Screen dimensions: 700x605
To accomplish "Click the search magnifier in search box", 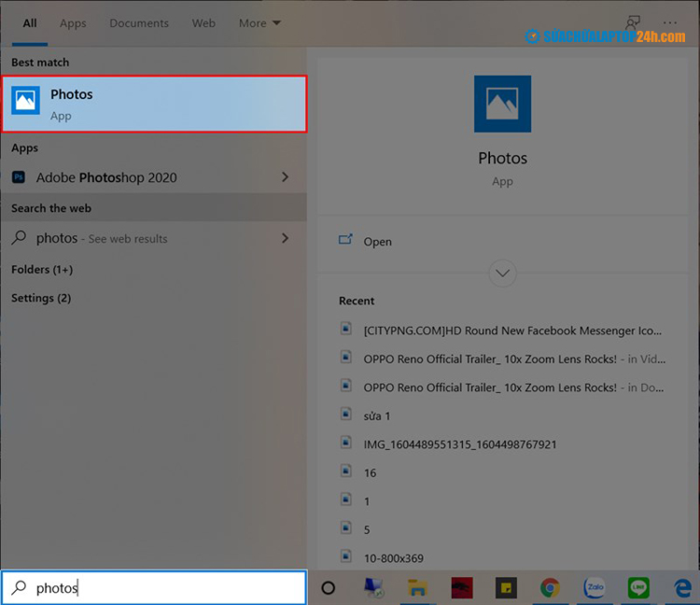I will tap(20, 587).
